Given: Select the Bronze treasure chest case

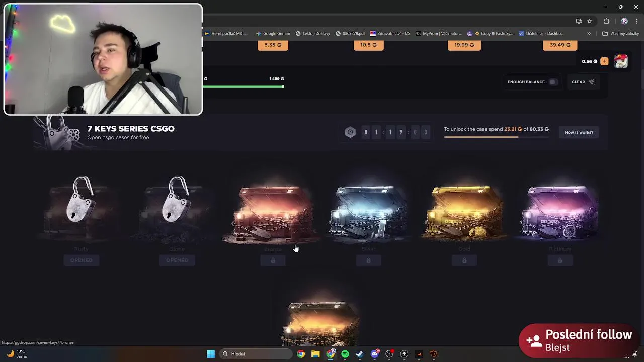Looking at the screenshot, I should (x=273, y=214).
